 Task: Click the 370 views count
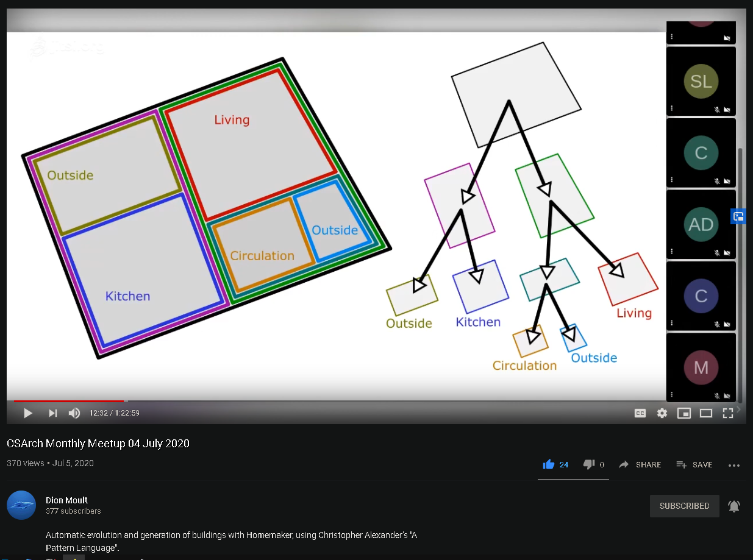[x=25, y=463]
